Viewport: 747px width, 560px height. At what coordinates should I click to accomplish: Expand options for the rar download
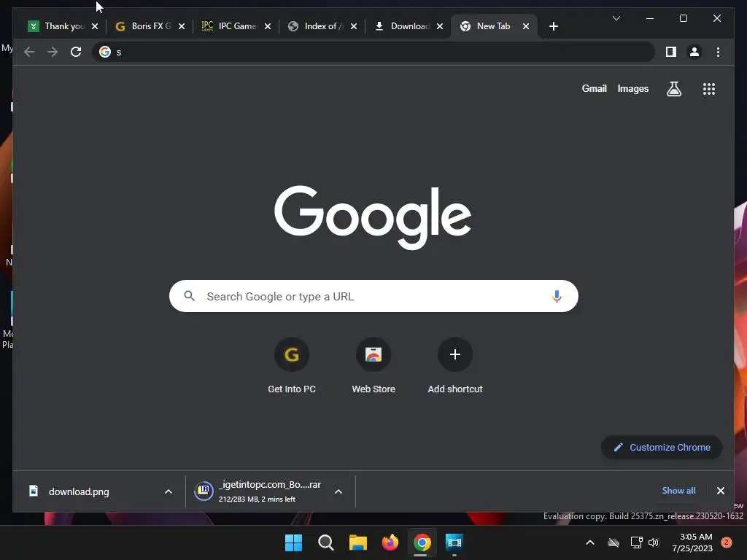[x=338, y=491]
